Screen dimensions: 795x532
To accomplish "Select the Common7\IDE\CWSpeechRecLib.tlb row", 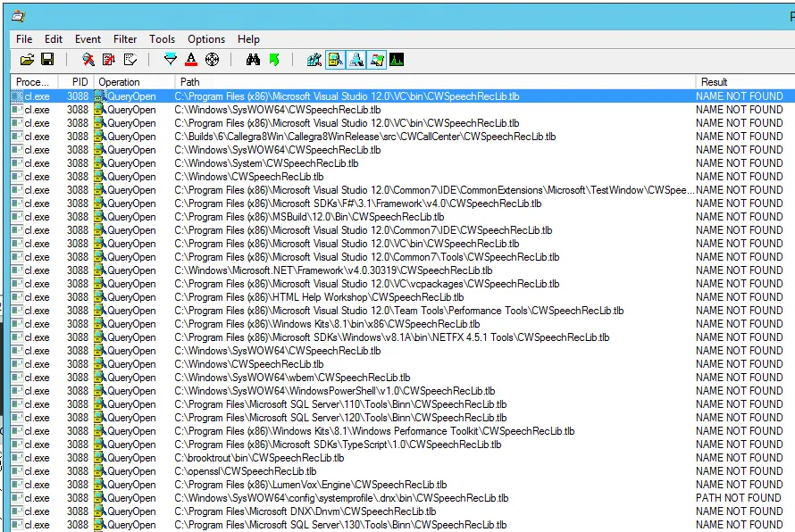I will pyautogui.click(x=403, y=230).
